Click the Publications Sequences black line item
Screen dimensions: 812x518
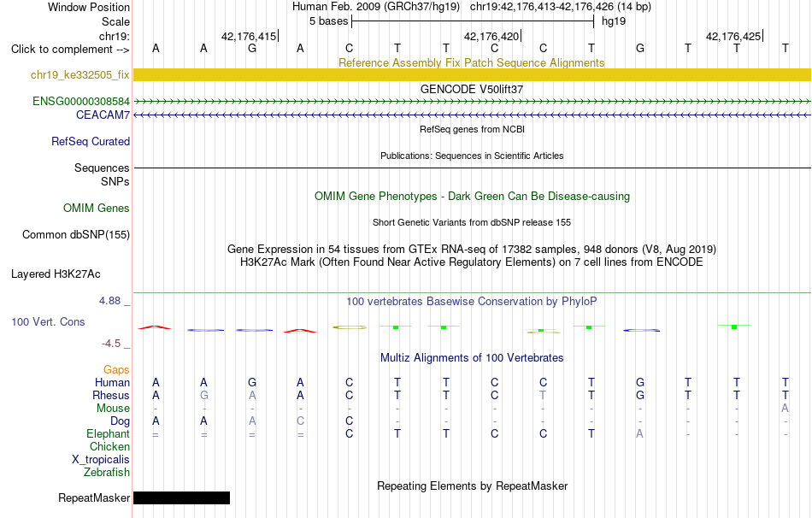click(x=472, y=168)
